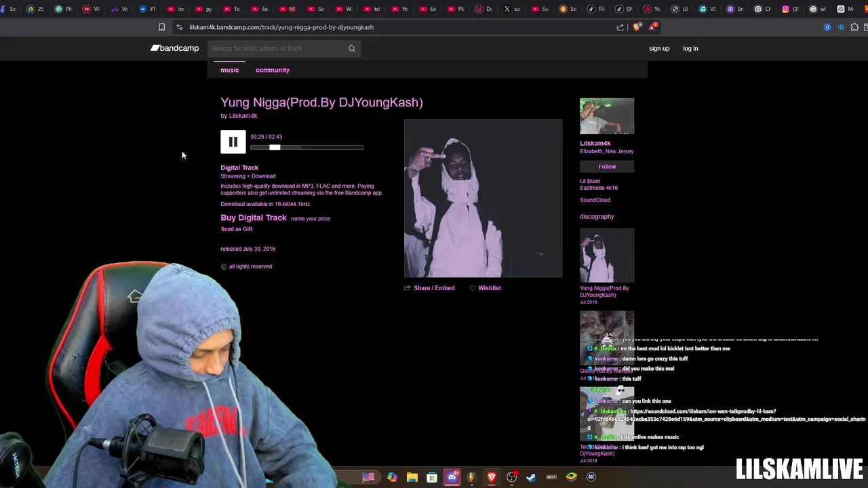
Task: Click the share icon in the address bar
Action: pyautogui.click(x=620, y=27)
